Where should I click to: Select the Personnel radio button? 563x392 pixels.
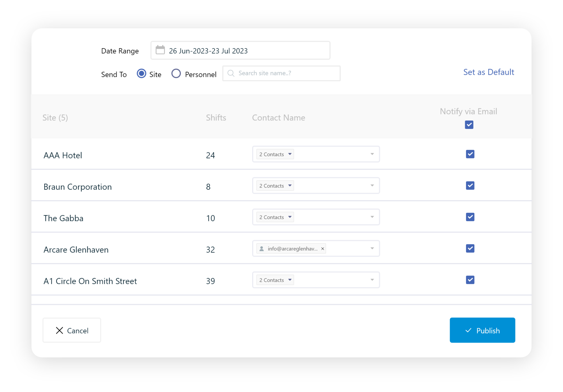click(176, 73)
